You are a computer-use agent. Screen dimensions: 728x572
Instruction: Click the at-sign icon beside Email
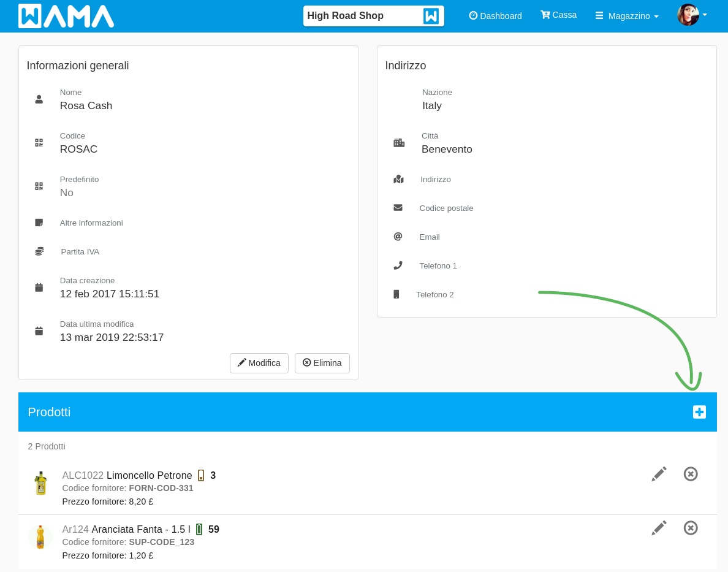398,237
